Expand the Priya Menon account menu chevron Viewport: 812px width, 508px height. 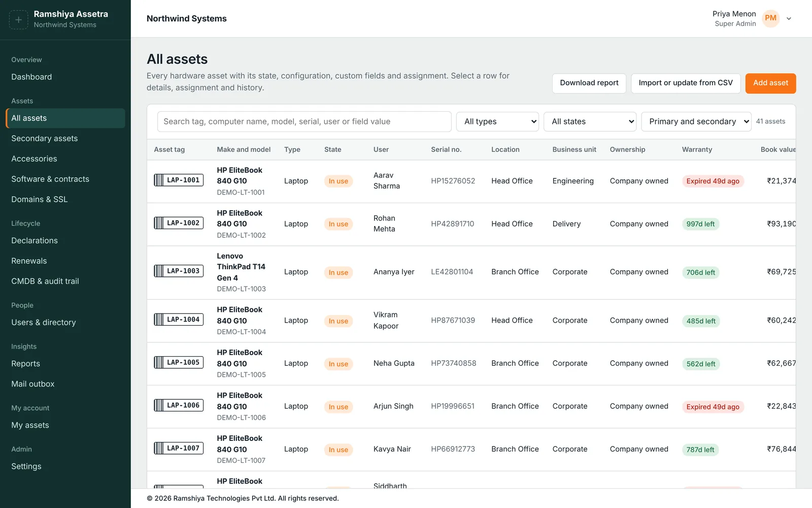click(789, 19)
